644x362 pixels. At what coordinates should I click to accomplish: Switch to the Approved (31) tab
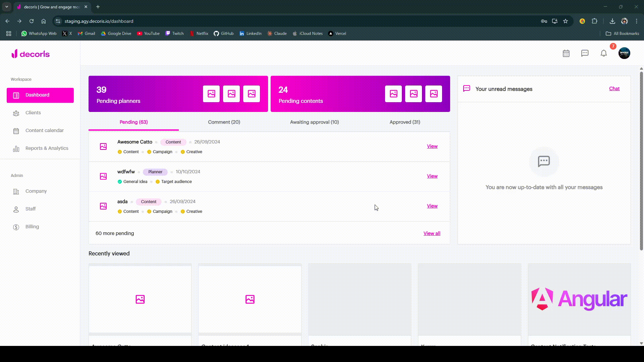point(405,122)
